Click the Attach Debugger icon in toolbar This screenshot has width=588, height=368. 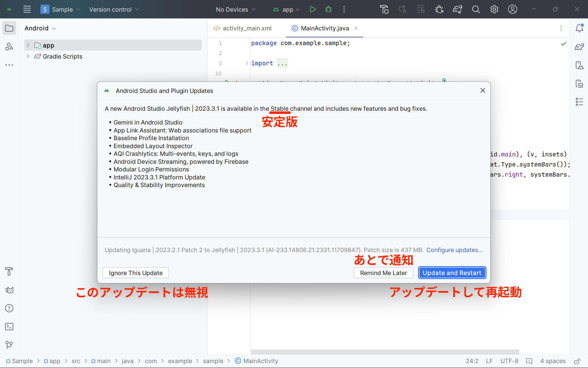[439, 9]
